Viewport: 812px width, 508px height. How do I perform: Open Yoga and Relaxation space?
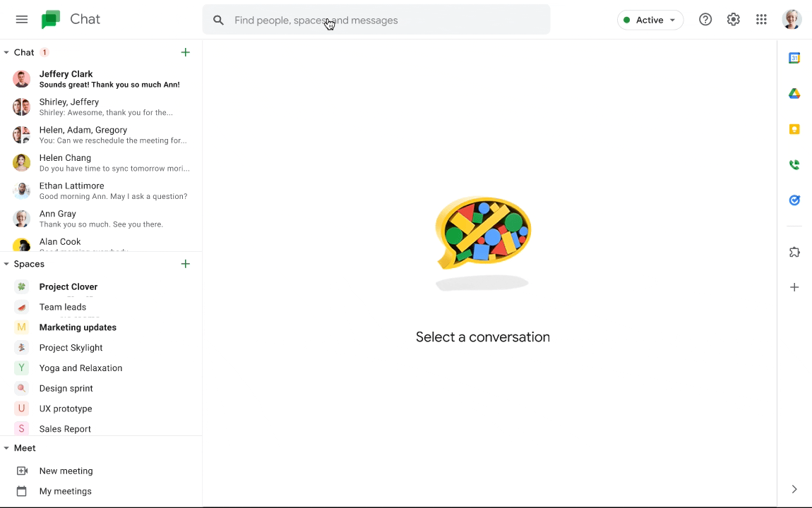coord(101,368)
